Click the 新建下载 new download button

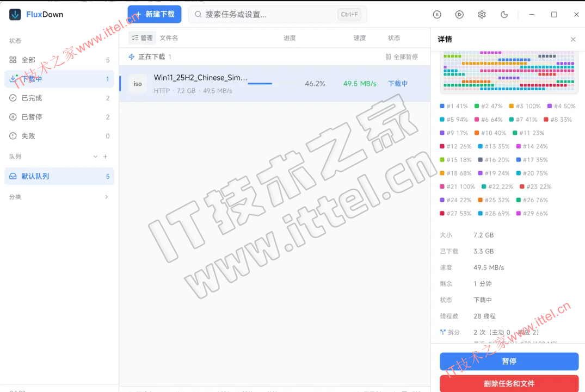155,14
